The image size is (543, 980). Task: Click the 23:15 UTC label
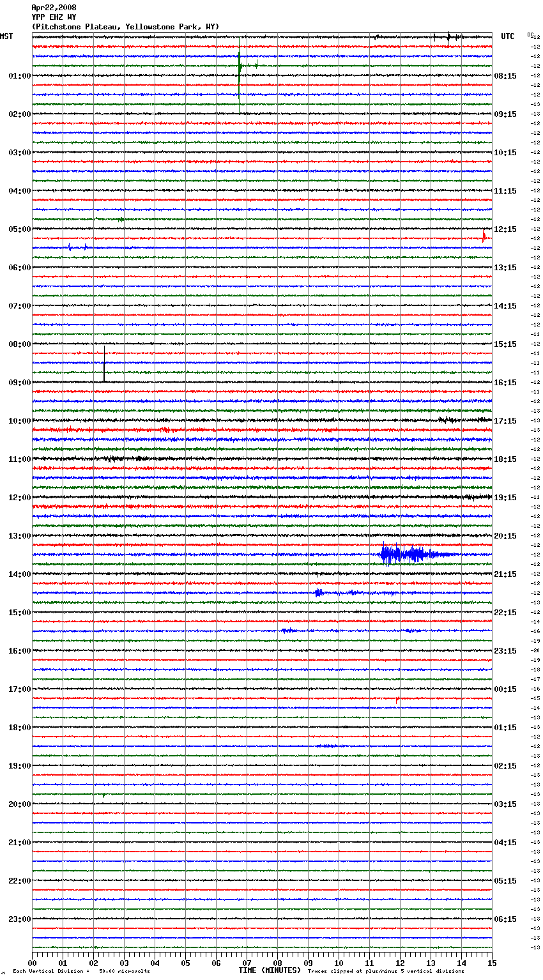point(505,651)
